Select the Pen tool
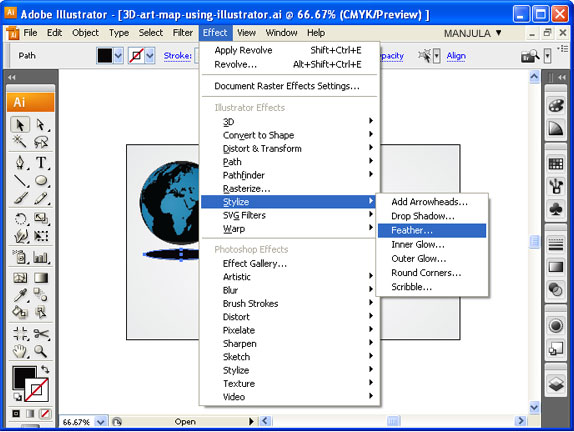Image resolution: width=574 pixels, height=432 pixels. (x=20, y=162)
